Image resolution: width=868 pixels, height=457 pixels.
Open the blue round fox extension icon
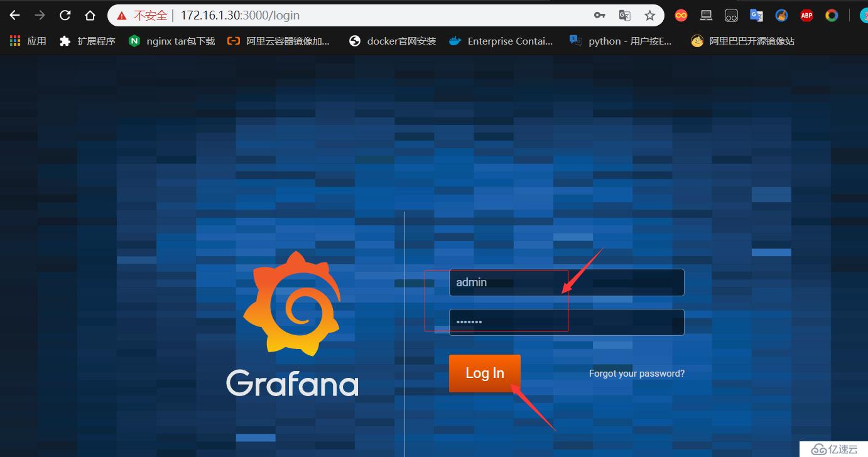[781, 16]
